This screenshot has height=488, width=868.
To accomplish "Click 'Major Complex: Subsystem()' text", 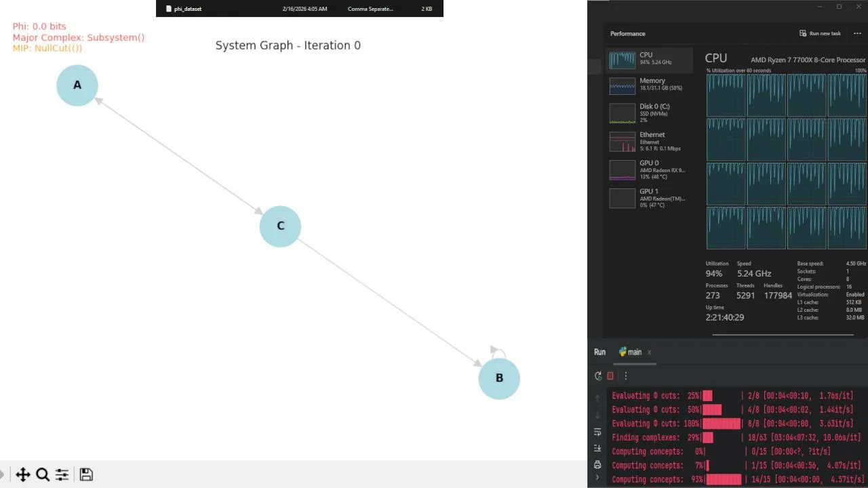I will tap(79, 37).
